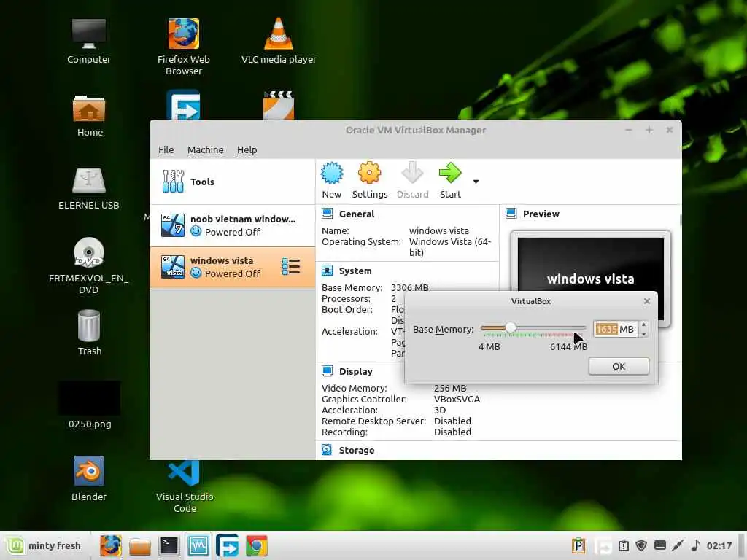This screenshot has width=747, height=560.
Task: Click the shield tray icon
Action: pyautogui.click(x=641, y=545)
